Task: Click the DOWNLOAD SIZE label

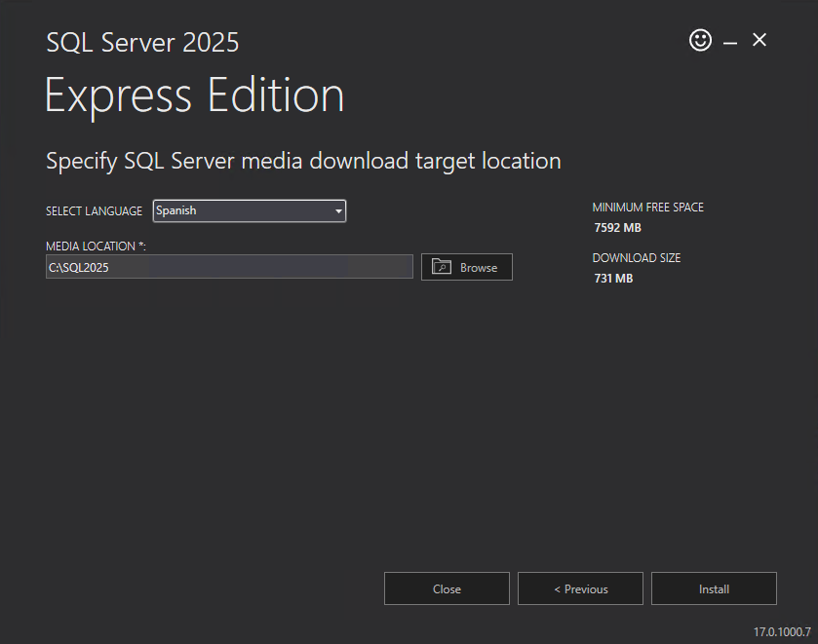Action: [637, 258]
